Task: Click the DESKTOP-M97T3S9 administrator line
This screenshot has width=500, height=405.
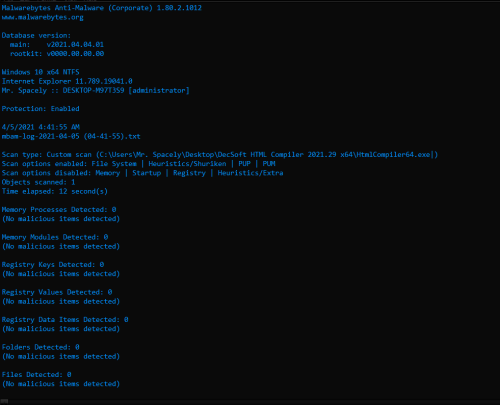Action: coord(96,91)
